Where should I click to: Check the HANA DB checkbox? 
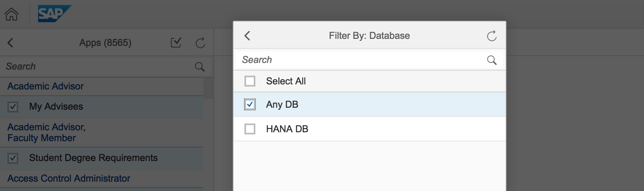pos(250,129)
